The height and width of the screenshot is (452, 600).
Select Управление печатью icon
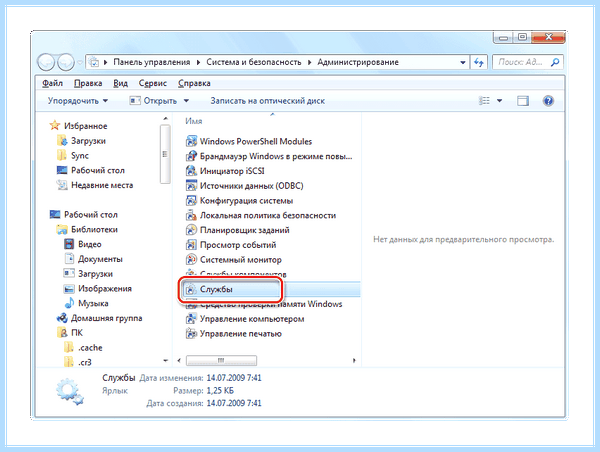pos(191,334)
